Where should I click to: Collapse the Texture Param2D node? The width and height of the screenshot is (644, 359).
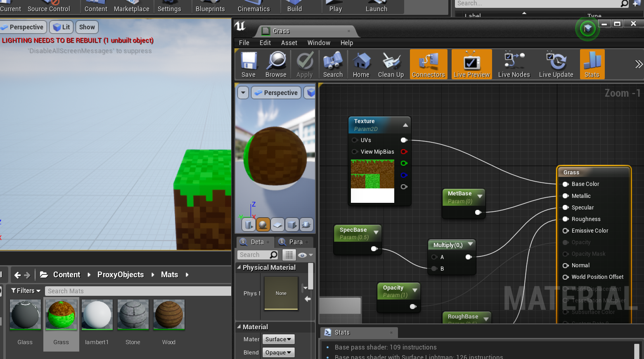405,125
